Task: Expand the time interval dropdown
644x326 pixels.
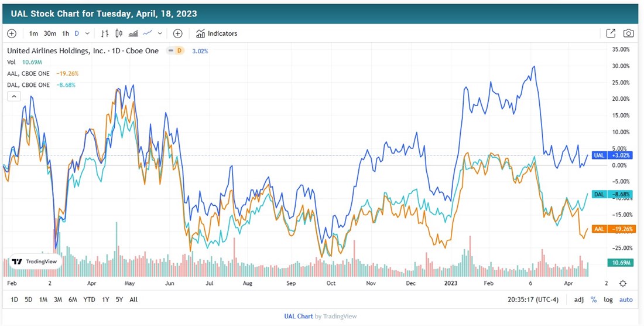Action: [88, 33]
